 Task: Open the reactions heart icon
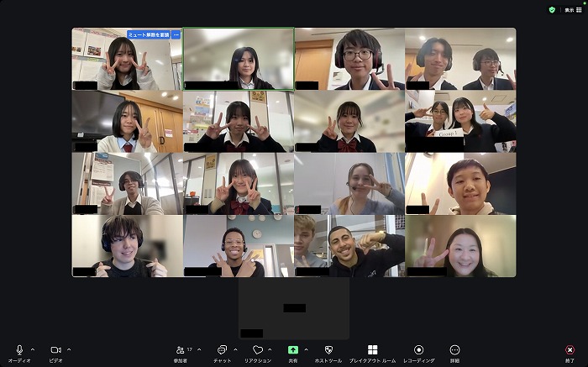coord(257,350)
